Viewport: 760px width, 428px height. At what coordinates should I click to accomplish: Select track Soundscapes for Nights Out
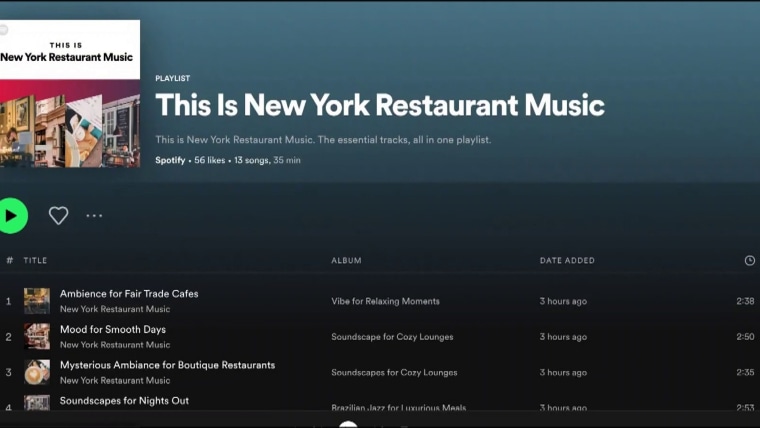click(x=124, y=401)
